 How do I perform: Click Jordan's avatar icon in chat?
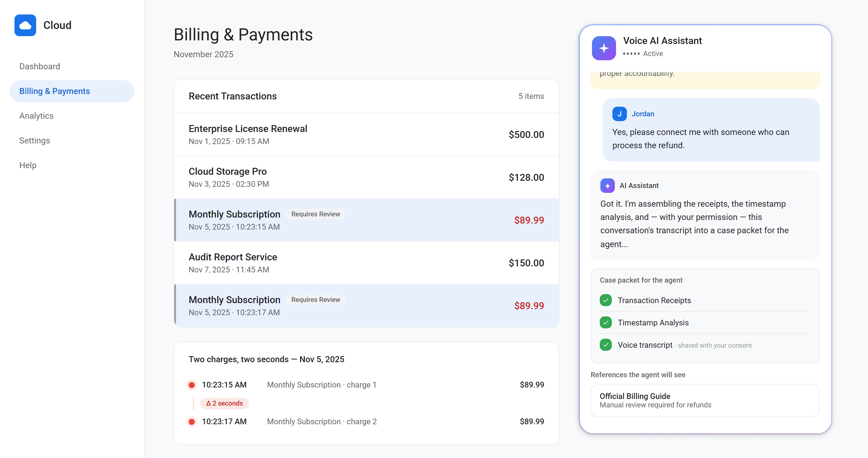click(620, 114)
